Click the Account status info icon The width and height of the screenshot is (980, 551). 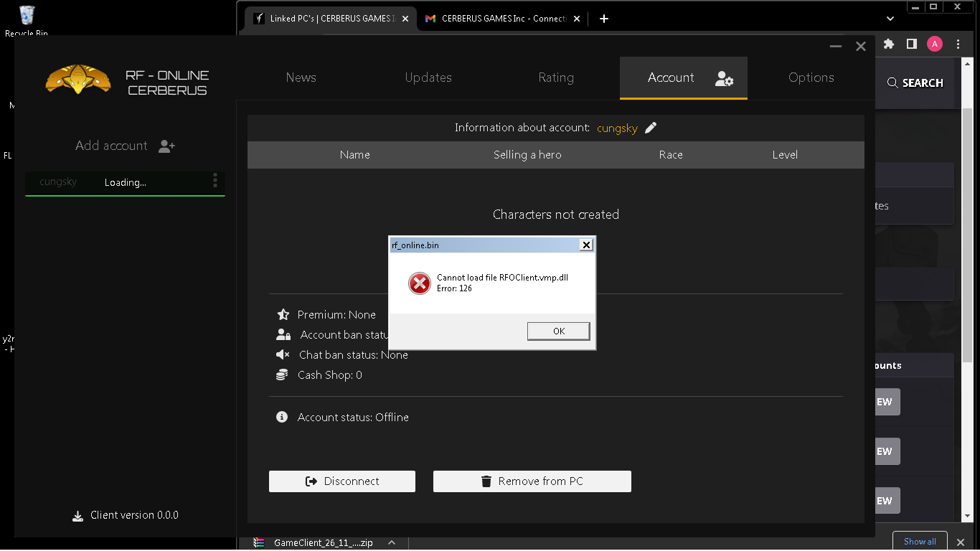pos(282,417)
